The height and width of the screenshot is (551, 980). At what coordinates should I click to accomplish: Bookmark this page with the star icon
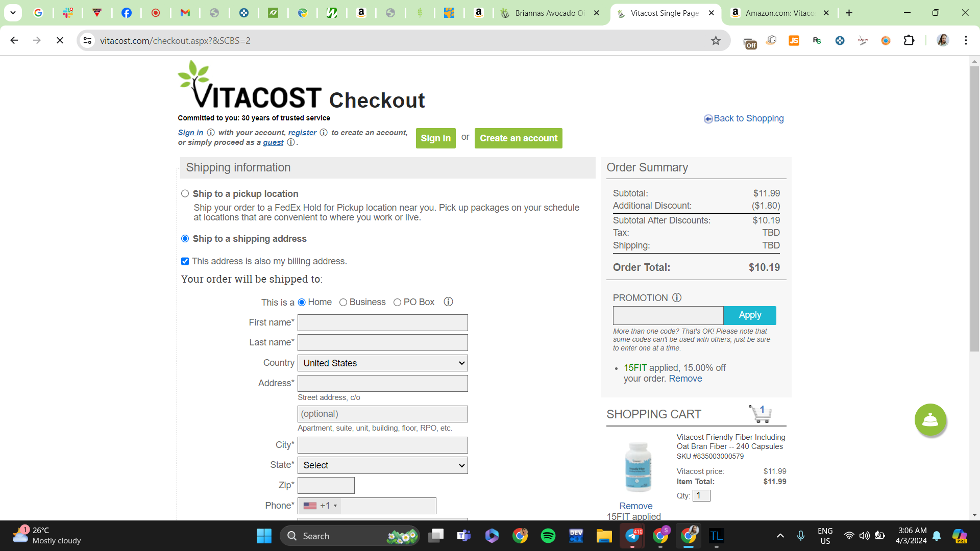tap(716, 41)
